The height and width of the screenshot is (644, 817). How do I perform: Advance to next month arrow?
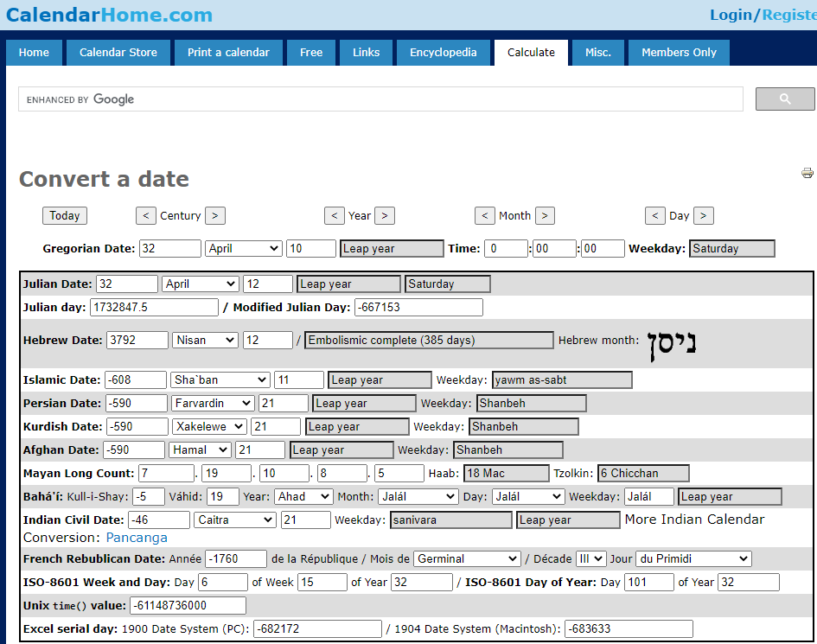click(x=545, y=216)
